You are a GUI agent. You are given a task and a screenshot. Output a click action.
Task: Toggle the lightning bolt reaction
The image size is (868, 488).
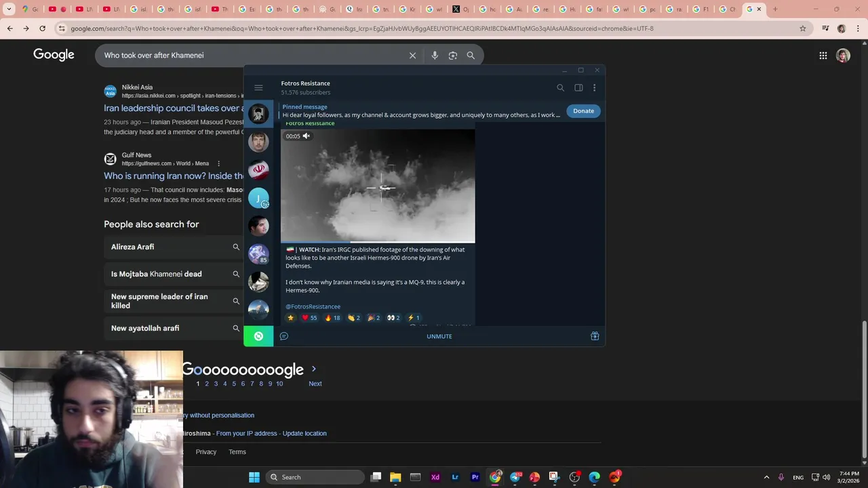coord(414,317)
